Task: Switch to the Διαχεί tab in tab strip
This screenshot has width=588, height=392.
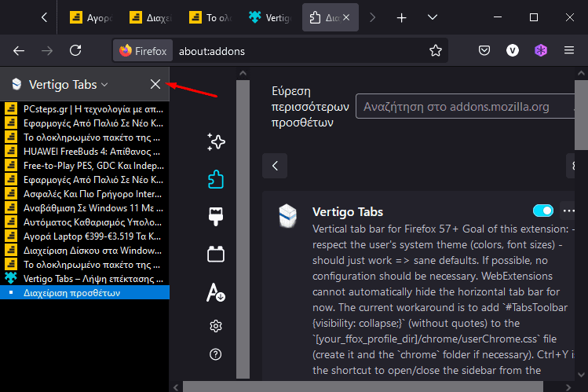Action: click(x=151, y=17)
